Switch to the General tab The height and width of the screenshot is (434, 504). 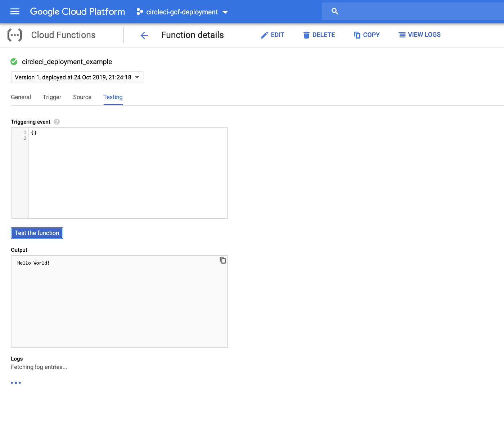click(x=21, y=97)
